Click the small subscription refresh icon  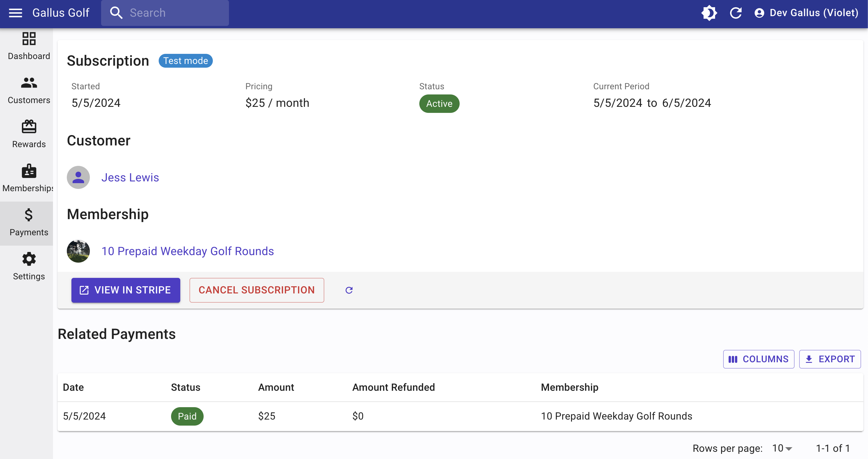(x=349, y=290)
